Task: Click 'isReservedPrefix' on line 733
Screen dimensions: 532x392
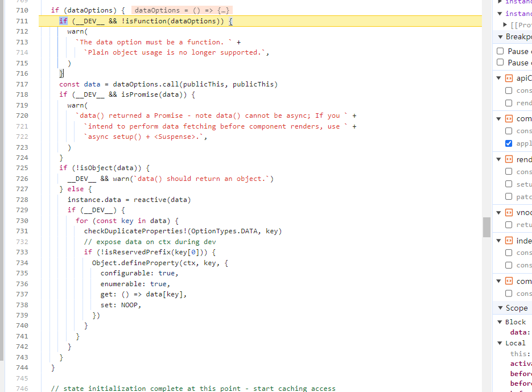Action: (x=138, y=252)
